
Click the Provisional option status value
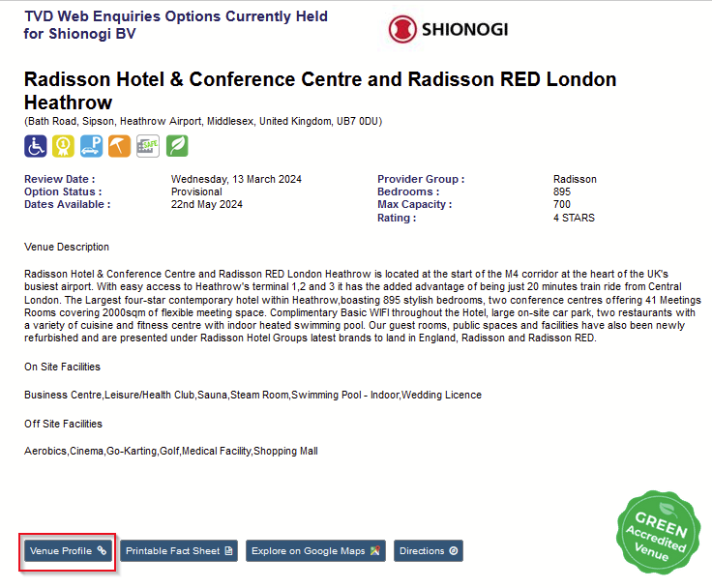(x=196, y=191)
